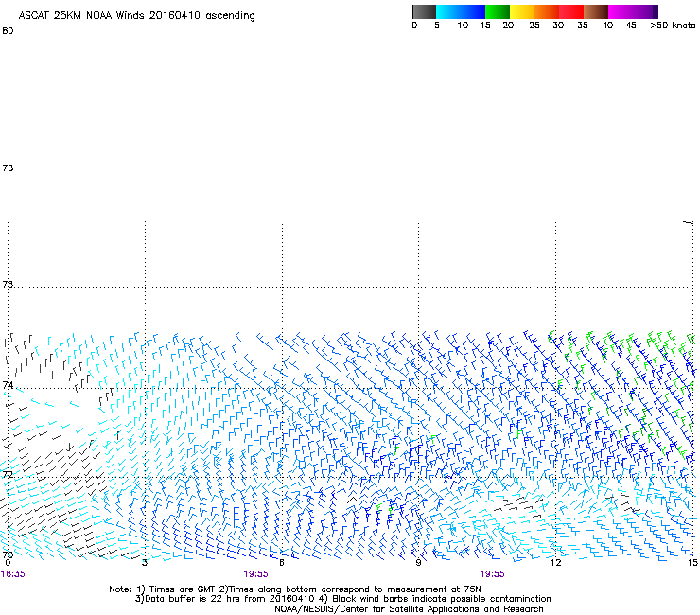This screenshot has height=615, width=700.
Task: Click the "40" label under the color bar
Action: (x=607, y=26)
